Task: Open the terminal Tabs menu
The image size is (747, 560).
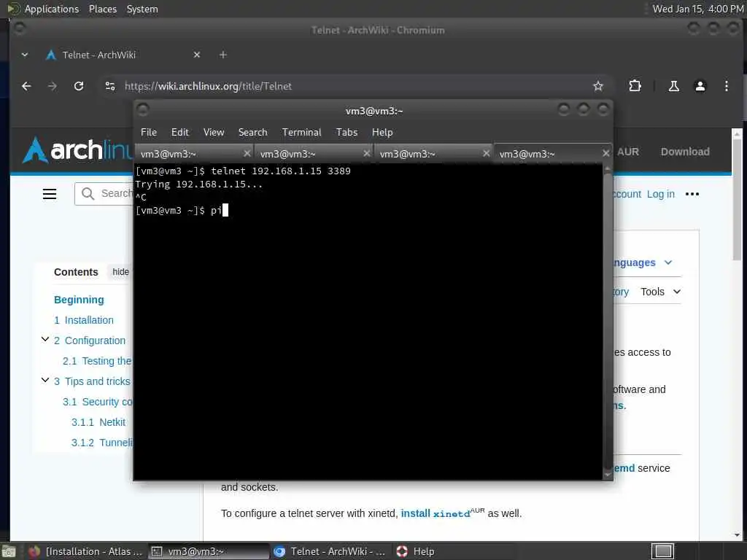Action: 347,133
